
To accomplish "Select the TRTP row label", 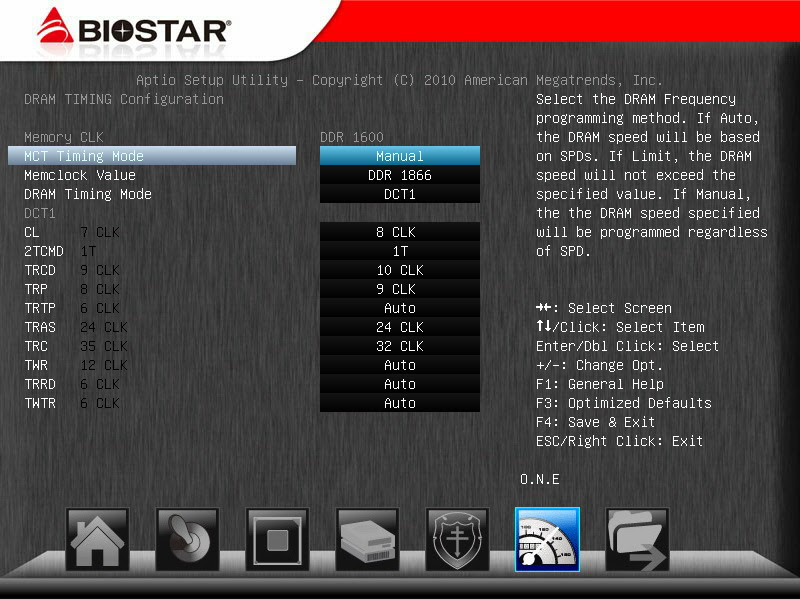I will click(x=40, y=308).
